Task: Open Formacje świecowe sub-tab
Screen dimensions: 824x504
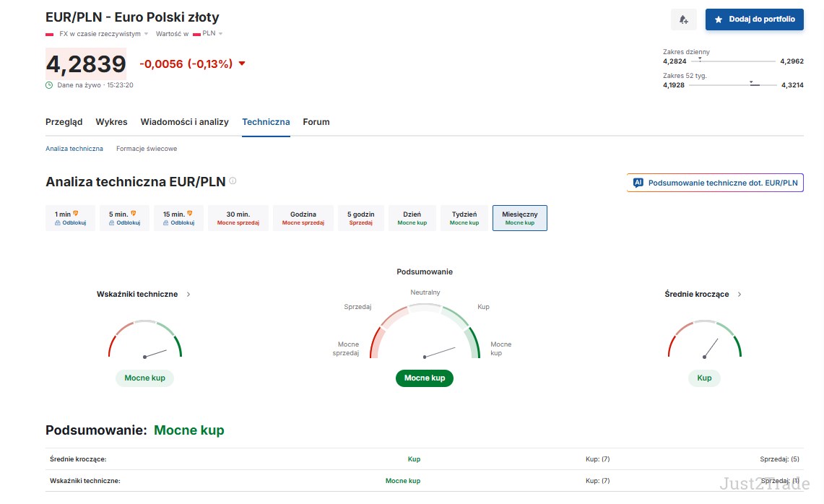Action: pos(147,149)
